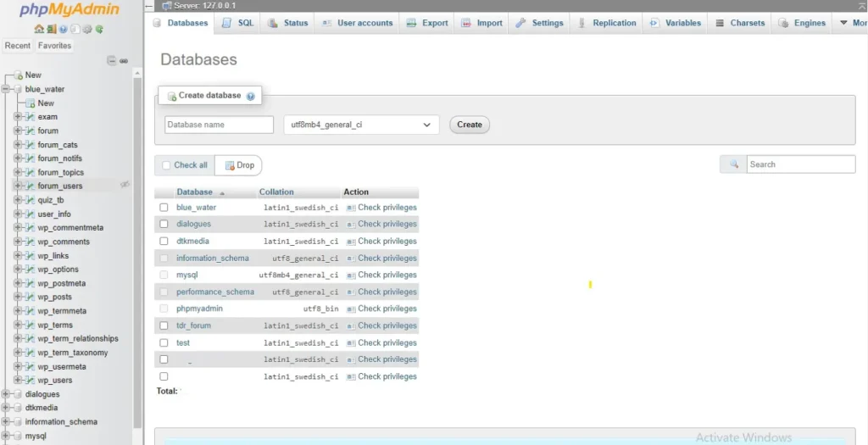Open the dialogues database link in table

(194, 224)
